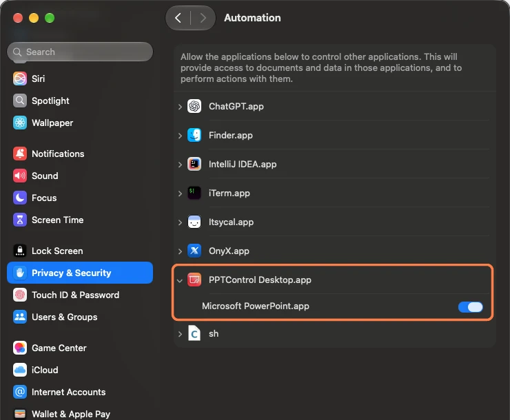Click the yellow minimize window button
510x420 pixels.
click(x=34, y=18)
